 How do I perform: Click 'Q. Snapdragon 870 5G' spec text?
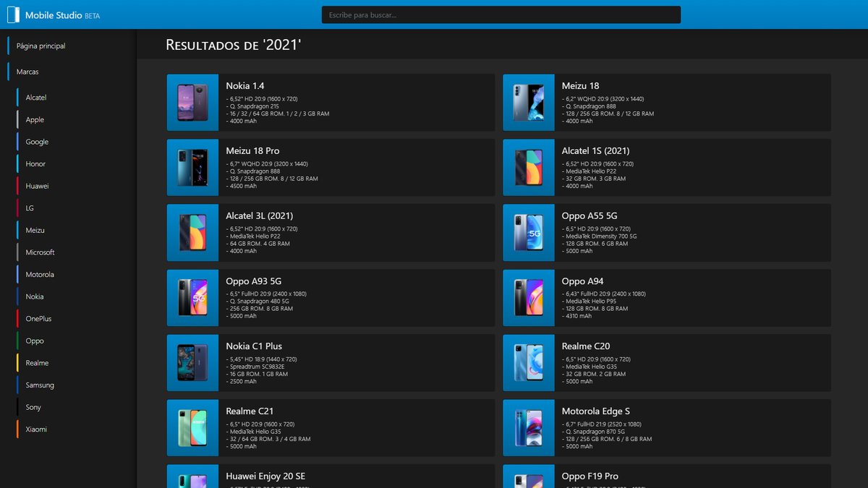coord(595,432)
